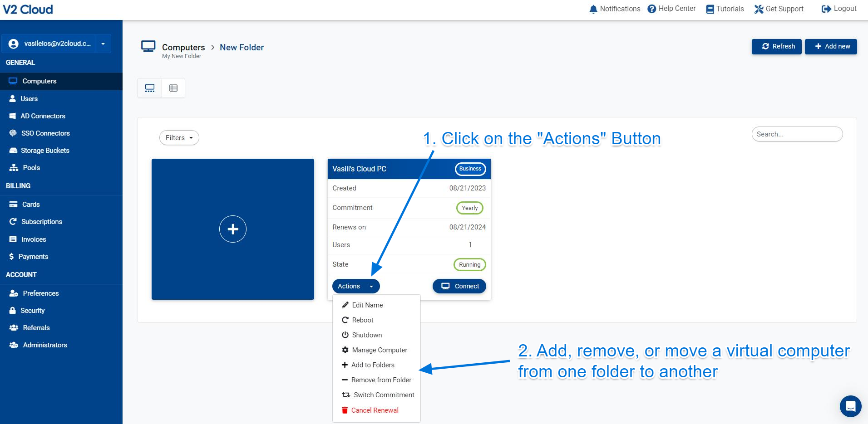The width and height of the screenshot is (868, 424).
Task: Open the Filters dropdown
Action: (x=179, y=138)
